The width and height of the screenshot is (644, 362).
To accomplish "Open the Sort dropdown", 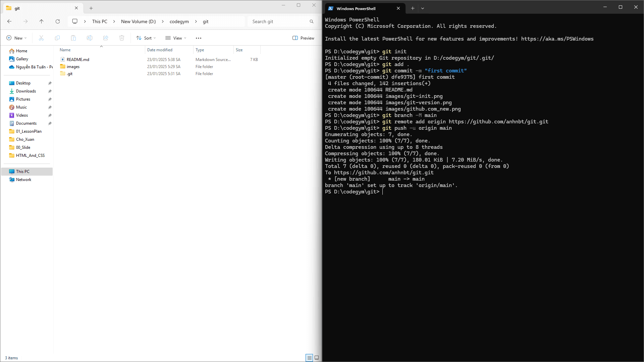I will tap(146, 38).
